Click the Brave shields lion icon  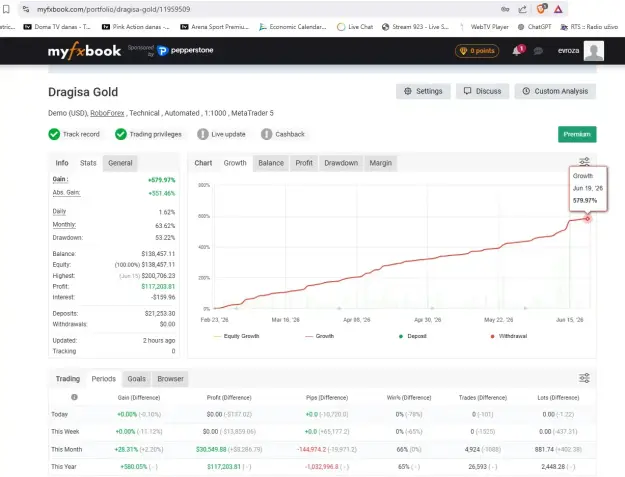coord(541,9)
